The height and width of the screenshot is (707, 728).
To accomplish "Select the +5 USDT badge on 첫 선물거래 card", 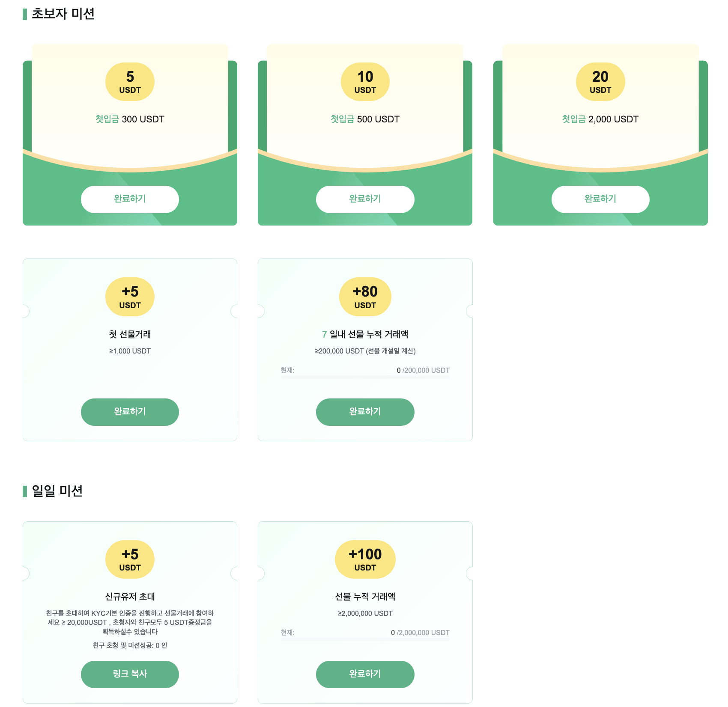I will (x=130, y=297).
